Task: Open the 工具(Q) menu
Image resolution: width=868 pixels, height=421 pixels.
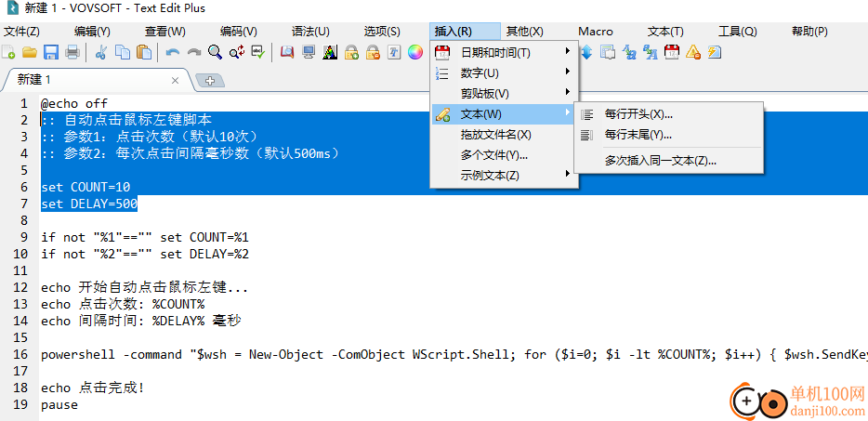Action: [x=737, y=32]
